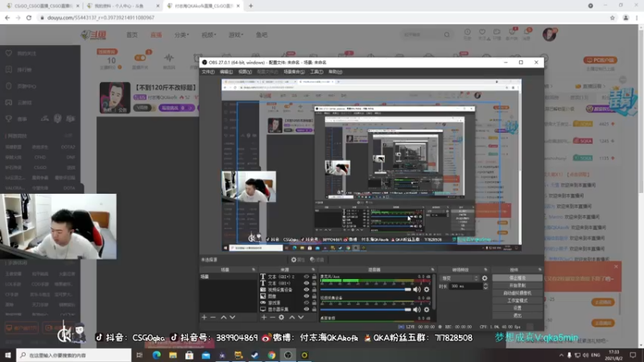Open 我的关注 heart icon in the Douyu sidebar

click(x=9, y=53)
